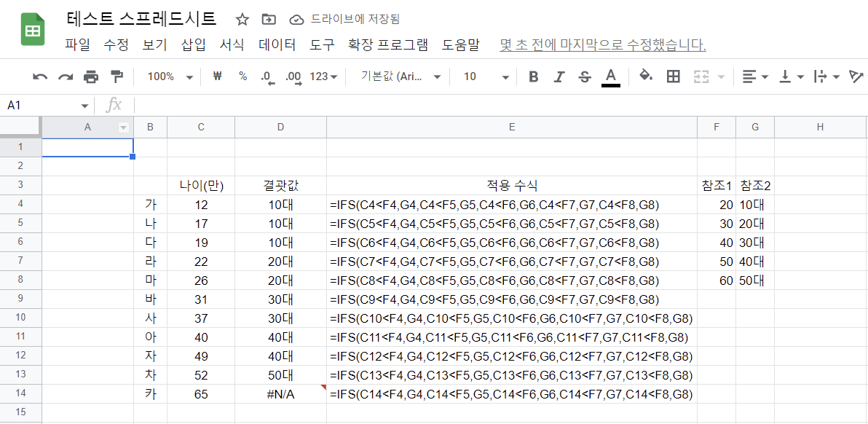Open the name box A1 dropdown arrow

[x=84, y=105]
